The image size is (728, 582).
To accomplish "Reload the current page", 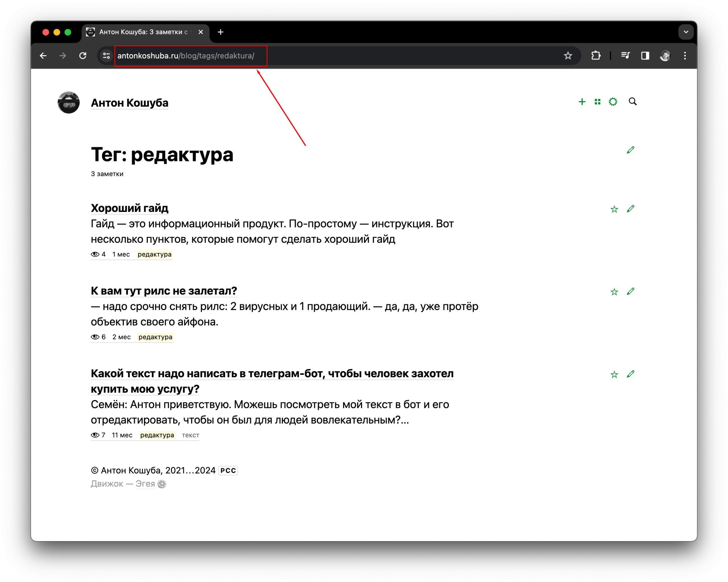I will click(x=83, y=56).
